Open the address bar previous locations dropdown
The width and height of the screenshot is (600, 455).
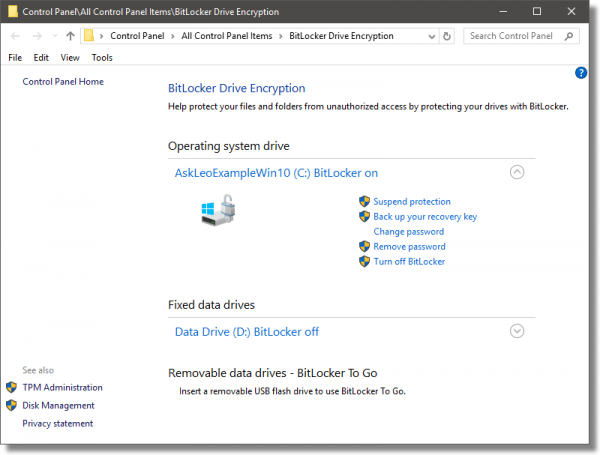pos(432,37)
